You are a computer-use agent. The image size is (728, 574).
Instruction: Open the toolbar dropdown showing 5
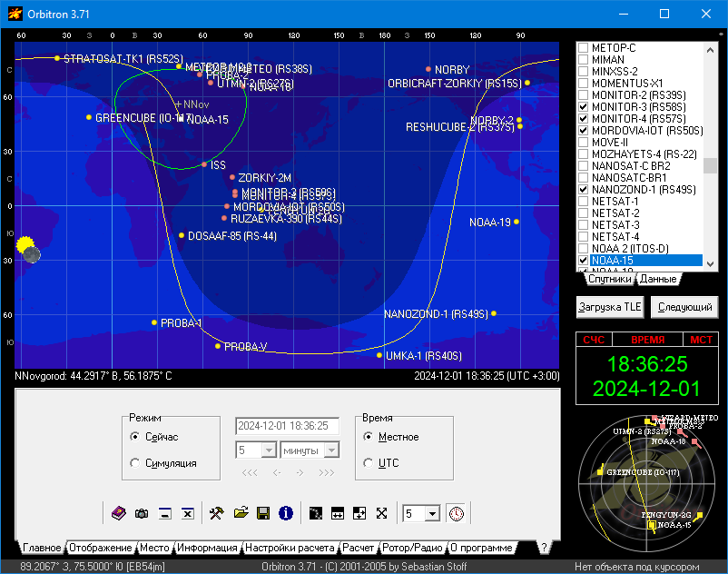pos(432,513)
